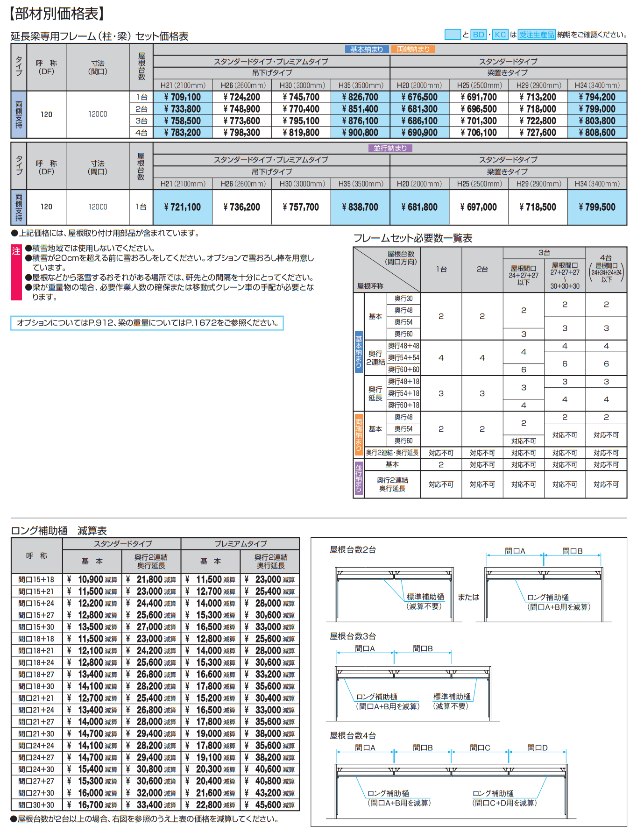This screenshot has width=637, height=840.
Task: Click the orange 両端納まり badge in header
Action: pos(413,50)
